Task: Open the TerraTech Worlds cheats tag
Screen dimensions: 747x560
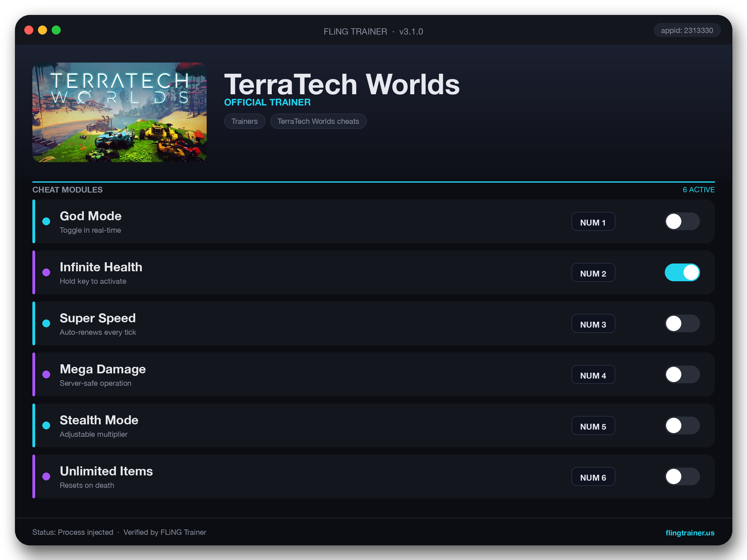Action: pyautogui.click(x=318, y=121)
